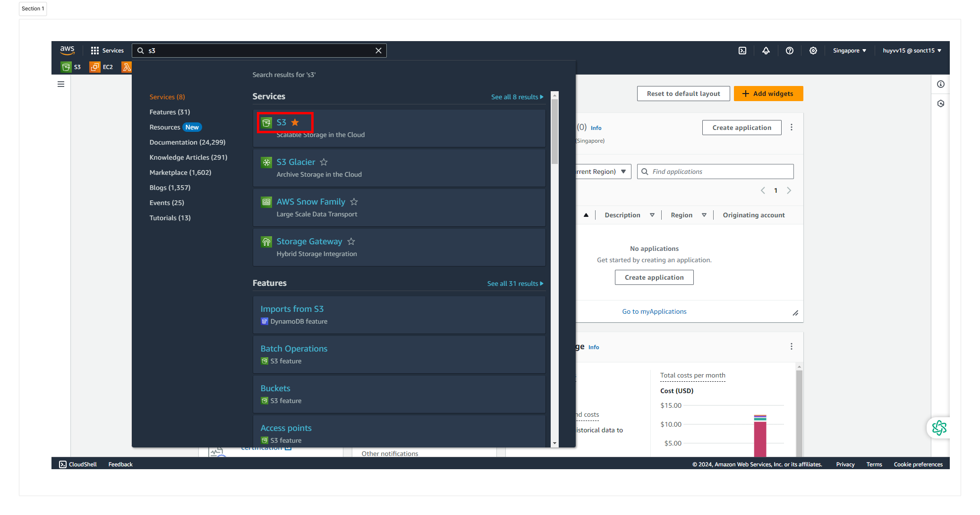
Task: Click Go to myApplications link
Action: pos(654,311)
